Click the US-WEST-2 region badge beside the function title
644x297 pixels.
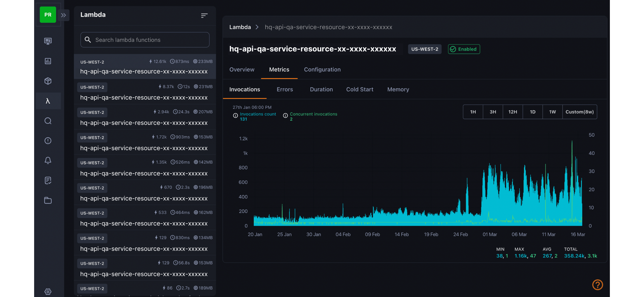[425, 49]
